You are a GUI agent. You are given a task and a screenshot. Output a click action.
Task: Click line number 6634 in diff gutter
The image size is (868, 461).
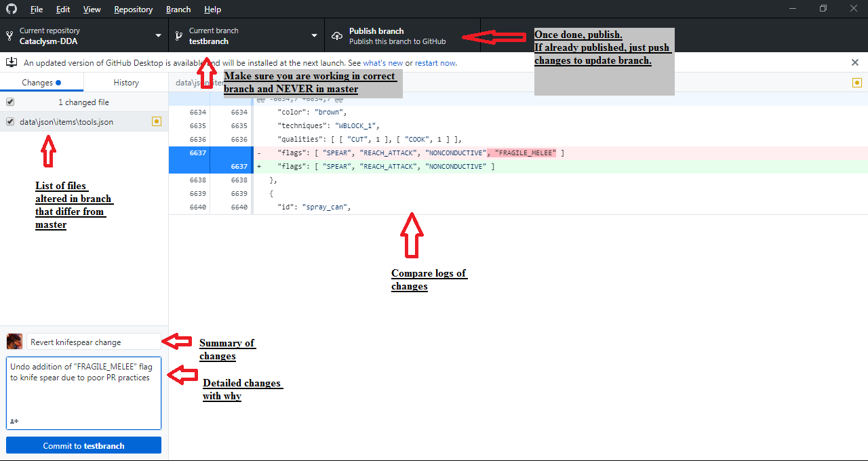click(x=210, y=112)
